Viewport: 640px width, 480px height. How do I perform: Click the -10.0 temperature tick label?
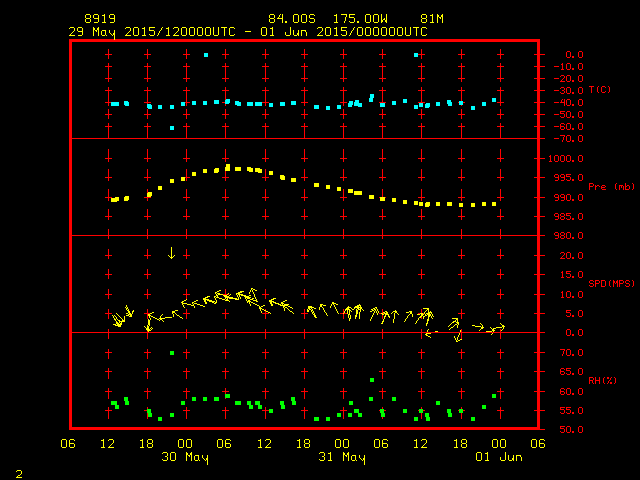(x=569, y=67)
